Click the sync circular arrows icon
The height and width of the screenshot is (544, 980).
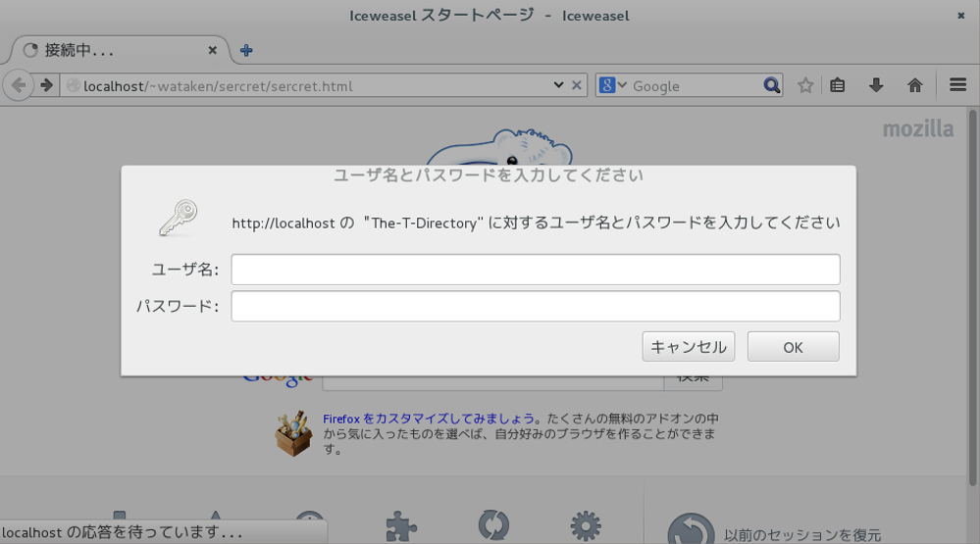[x=493, y=525]
